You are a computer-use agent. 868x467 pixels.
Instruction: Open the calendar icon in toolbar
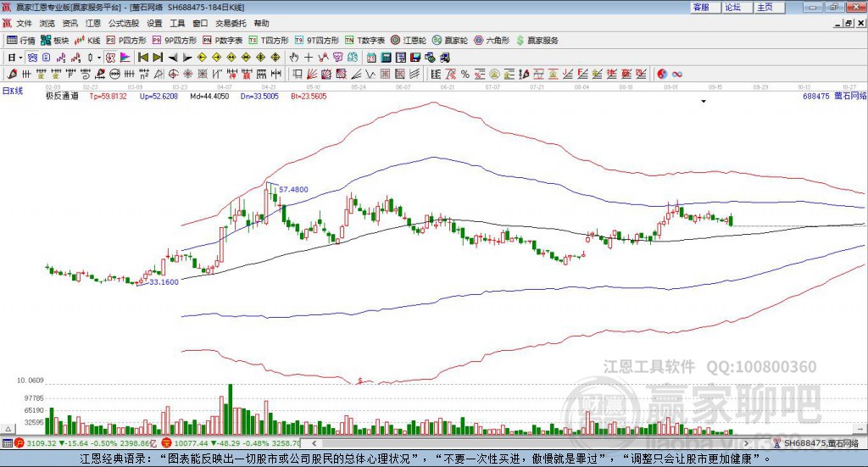pyautogui.click(x=371, y=58)
